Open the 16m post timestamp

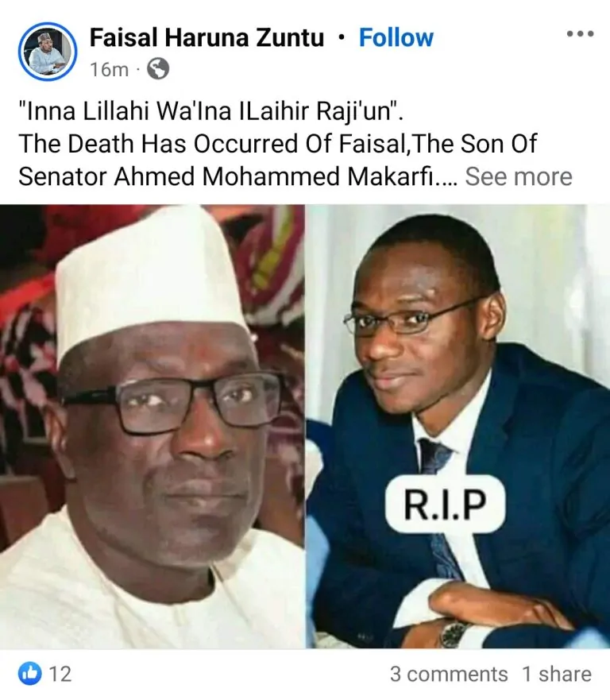pyautogui.click(x=110, y=70)
